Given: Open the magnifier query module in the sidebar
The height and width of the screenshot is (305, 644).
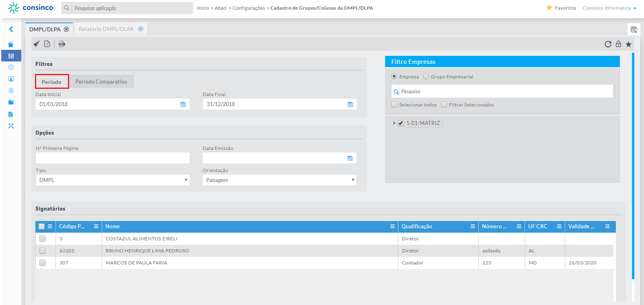Looking at the screenshot, I should 11,68.
